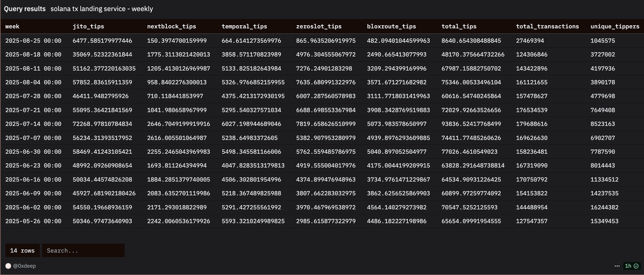The width and height of the screenshot is (644, 275).
Task: Click the avatar icon beside @0xdeep
Action: [8, 266]
